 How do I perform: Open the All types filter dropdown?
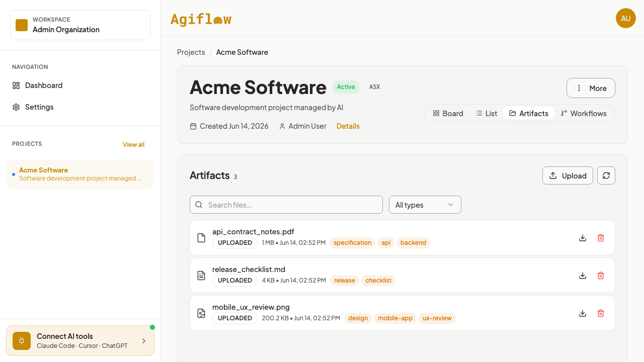click(x=425, y=205)
